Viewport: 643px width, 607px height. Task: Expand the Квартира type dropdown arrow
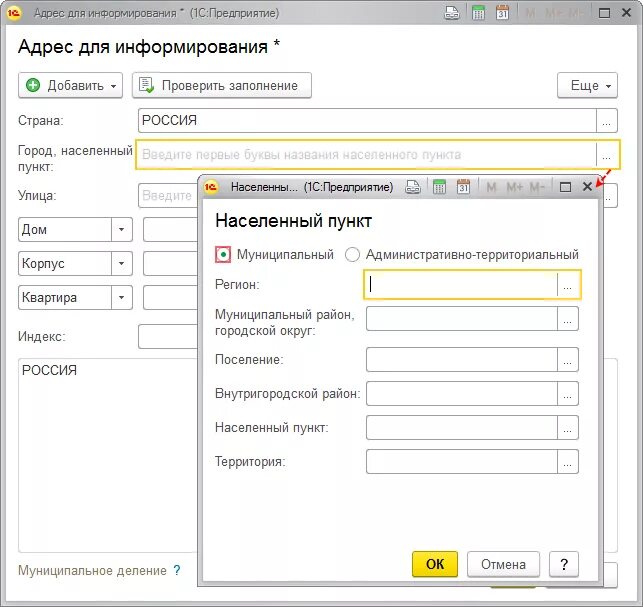point(121,297)
